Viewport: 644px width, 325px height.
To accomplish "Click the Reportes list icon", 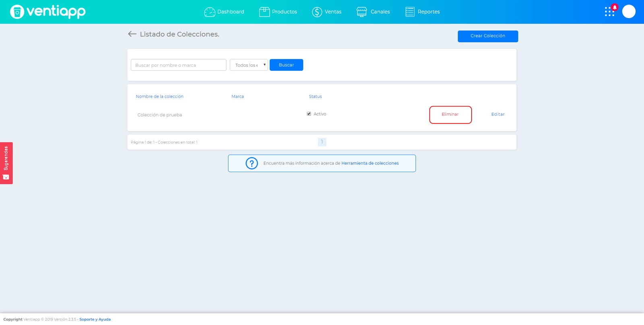I will (x=410, y=12).
